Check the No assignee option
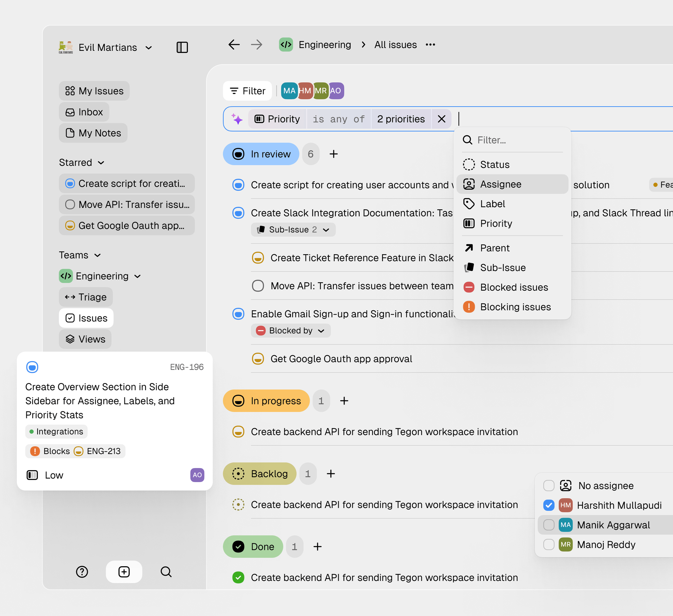This screenshot has width=673, height=616. pos(549,486)
